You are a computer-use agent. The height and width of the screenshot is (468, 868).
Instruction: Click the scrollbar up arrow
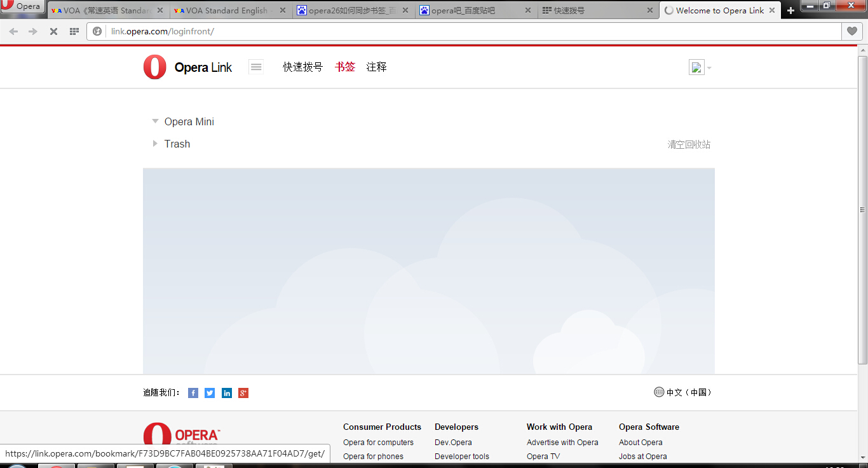click(862, 50)
